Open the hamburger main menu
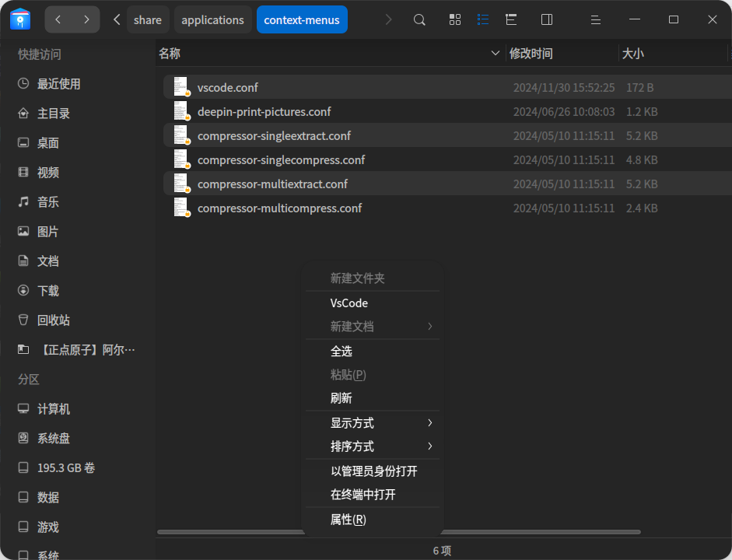The height and width of the screenshot is (560, 732). tap(595, 19)
